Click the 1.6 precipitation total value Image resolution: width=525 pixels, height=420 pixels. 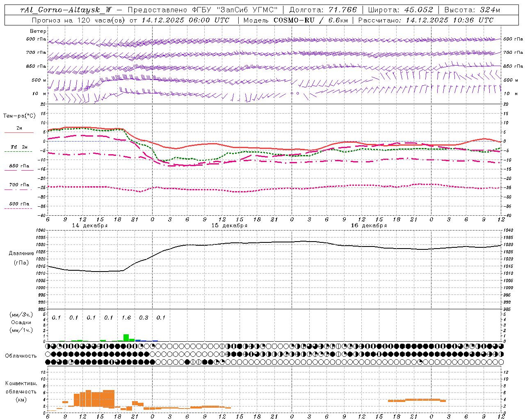[126, 318]
